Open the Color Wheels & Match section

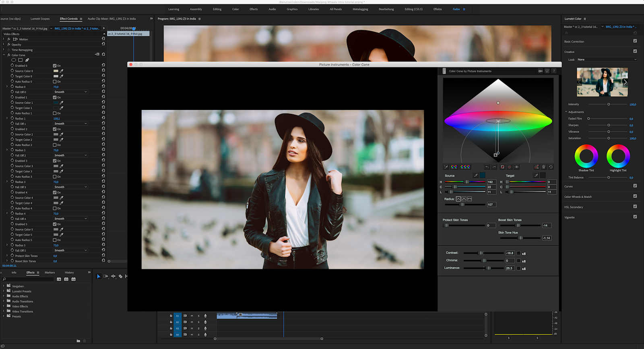578,197
